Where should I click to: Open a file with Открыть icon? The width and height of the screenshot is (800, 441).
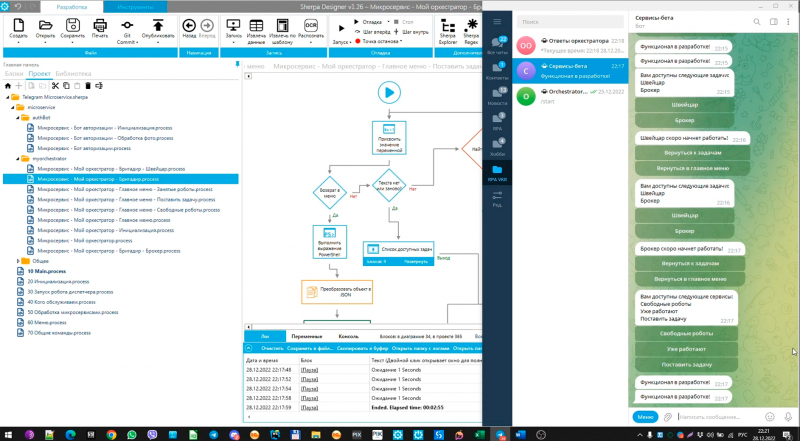point(45,26)
